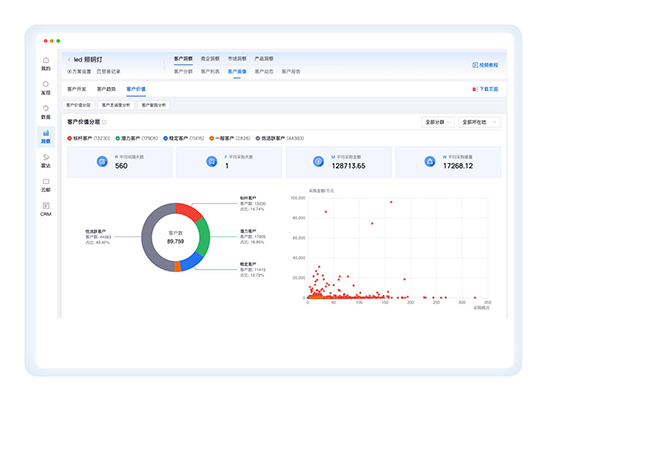The image size is (660, 450).
Task: Switch to the second top insight tab
Action: (x=210, y=59)
